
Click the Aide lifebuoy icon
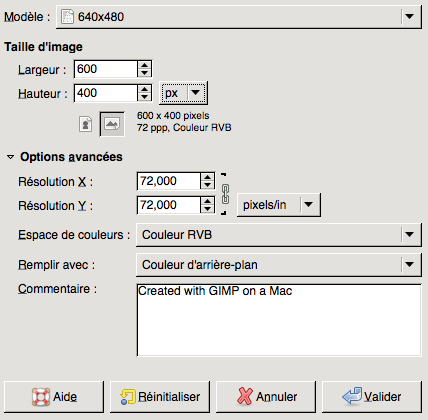(x=41, y=397)
